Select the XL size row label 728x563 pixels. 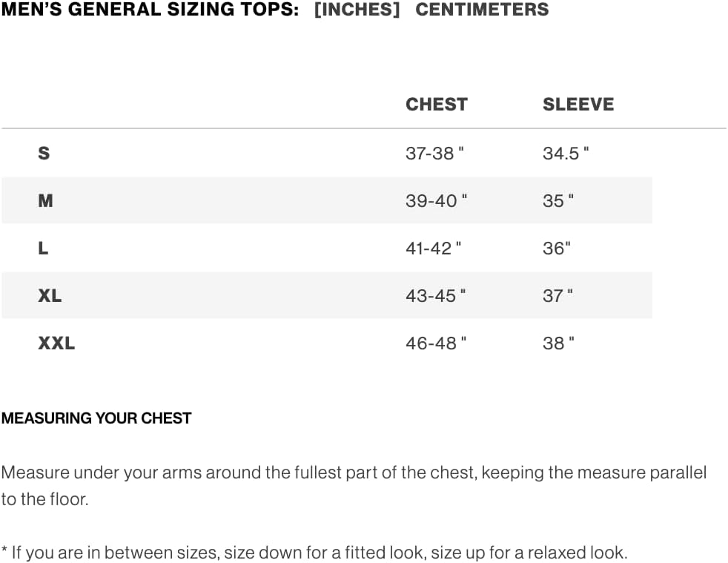pos(50,295)
